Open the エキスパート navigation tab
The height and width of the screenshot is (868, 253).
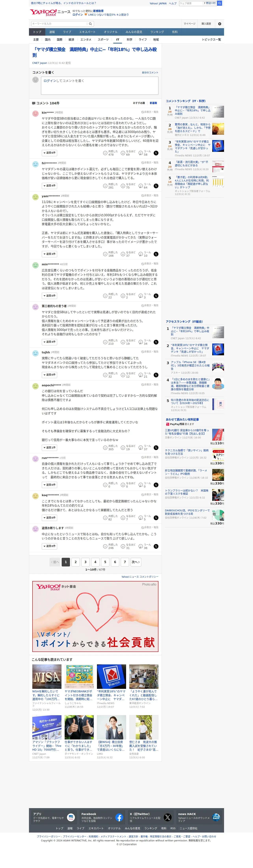[87, 32]
